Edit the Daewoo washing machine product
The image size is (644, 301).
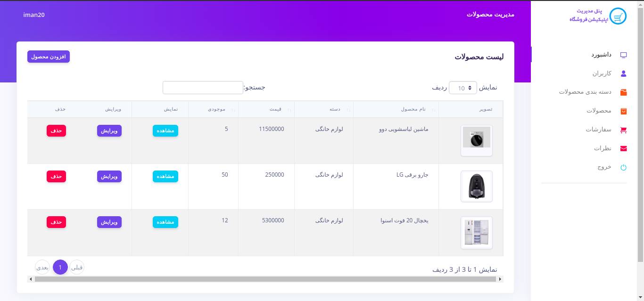[109, 130]
